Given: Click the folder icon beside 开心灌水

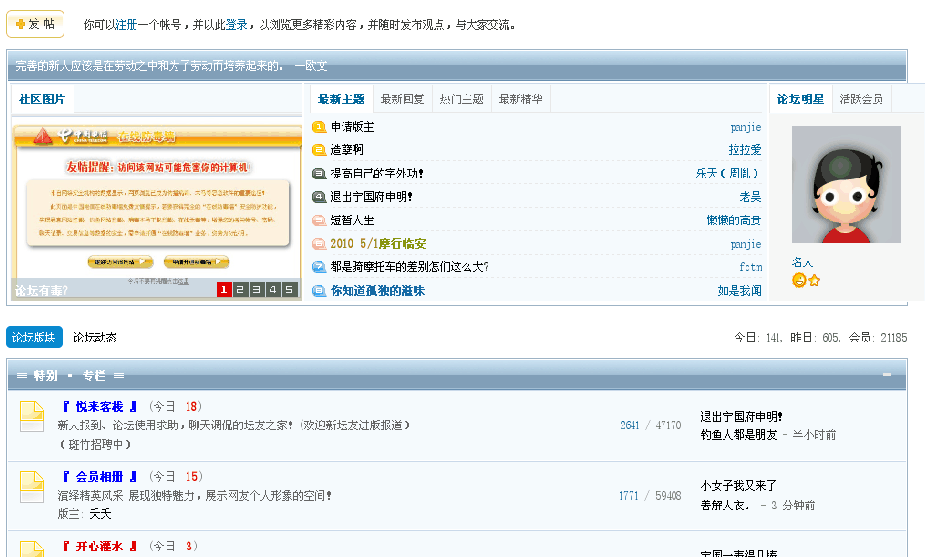Looking at the screenshot, I should click(32, 549).
